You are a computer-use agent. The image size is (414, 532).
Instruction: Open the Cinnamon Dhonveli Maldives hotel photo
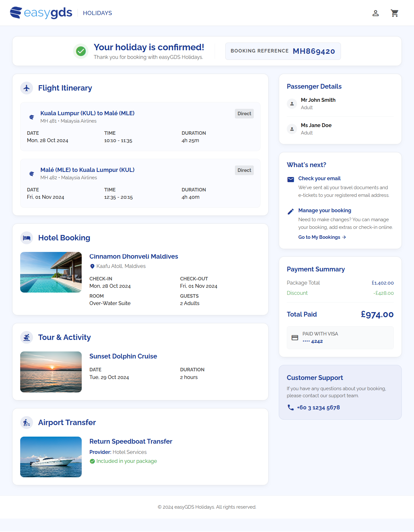click(x=51, y=272)
